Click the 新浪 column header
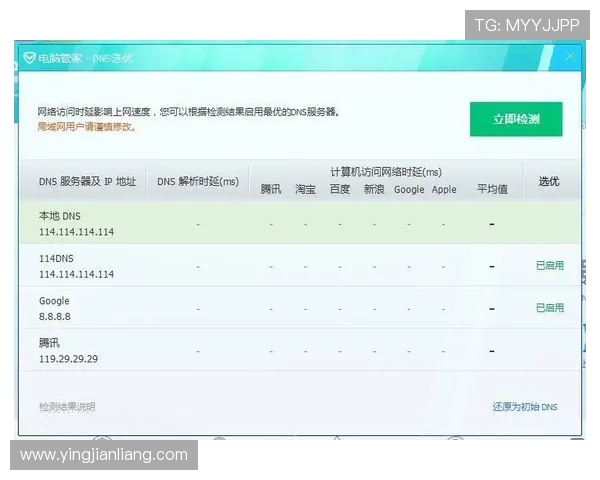Screen dimensions: 600x480 [x=374, y=189]
